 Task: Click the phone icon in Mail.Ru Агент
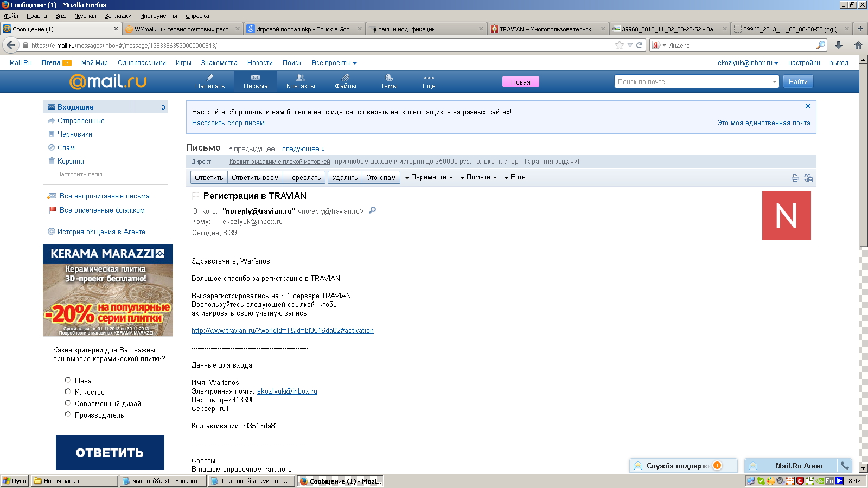(x=845, y=465)
